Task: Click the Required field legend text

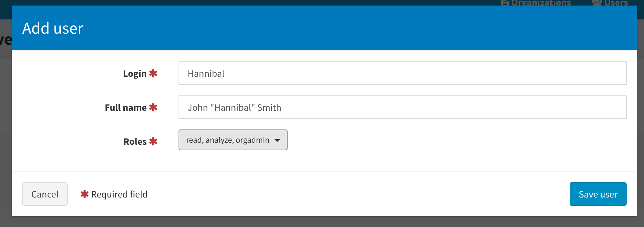Action: pos(119,194)
